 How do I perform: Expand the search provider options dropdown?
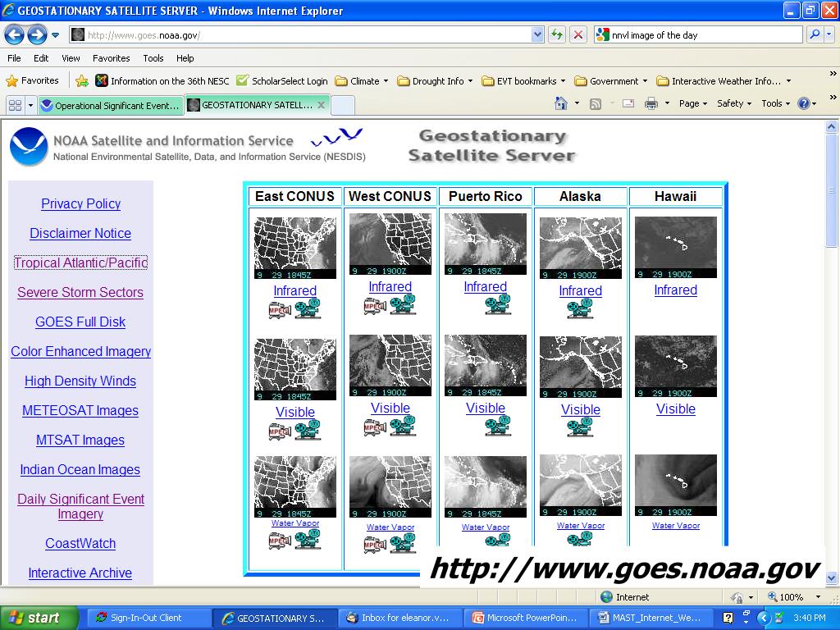tap(829, 34)
